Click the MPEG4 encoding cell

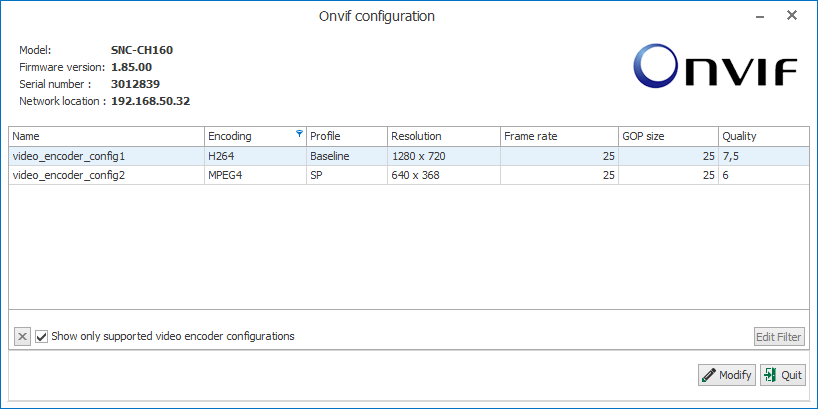pyautogui.click(x=255, y=175)
